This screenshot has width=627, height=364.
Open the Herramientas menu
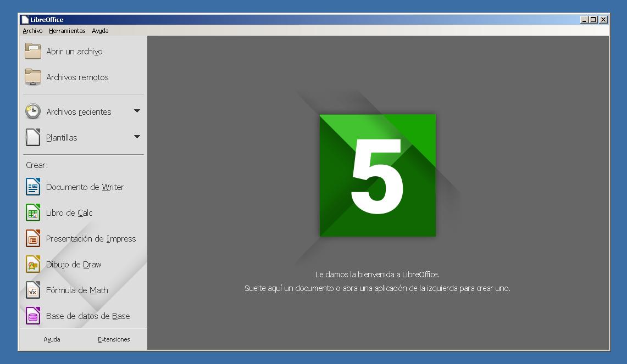67,31
